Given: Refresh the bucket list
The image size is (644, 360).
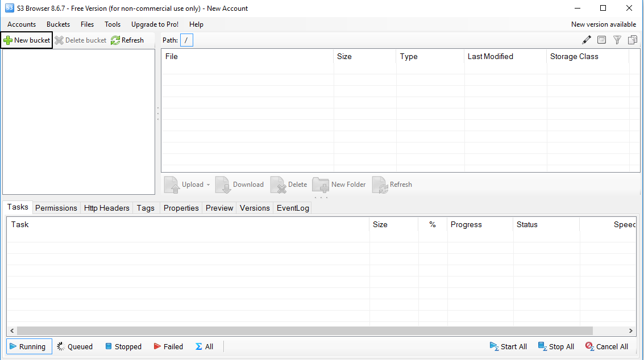Looking at the screenshot, I should tap(127, 40).
